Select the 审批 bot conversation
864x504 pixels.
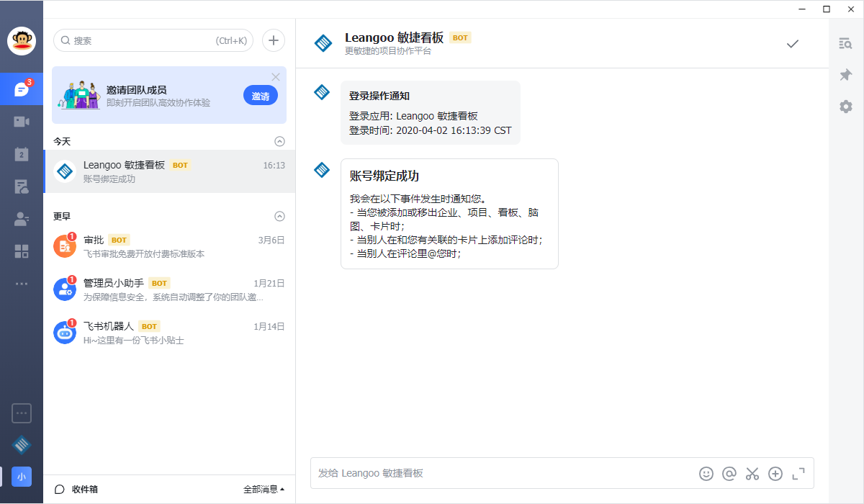169,246
